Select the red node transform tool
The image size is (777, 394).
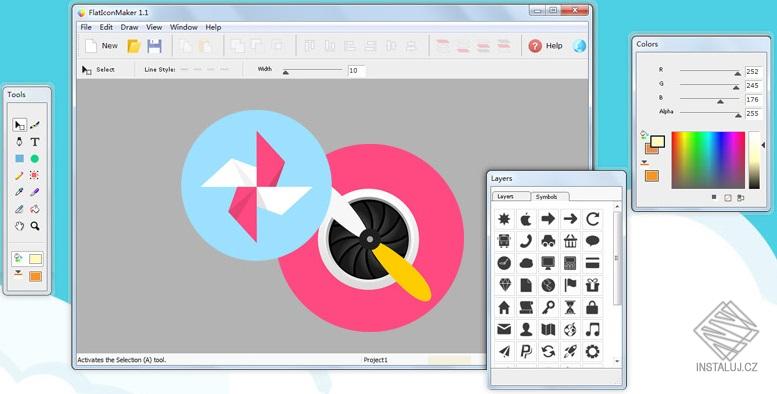(x=35, y=175)
